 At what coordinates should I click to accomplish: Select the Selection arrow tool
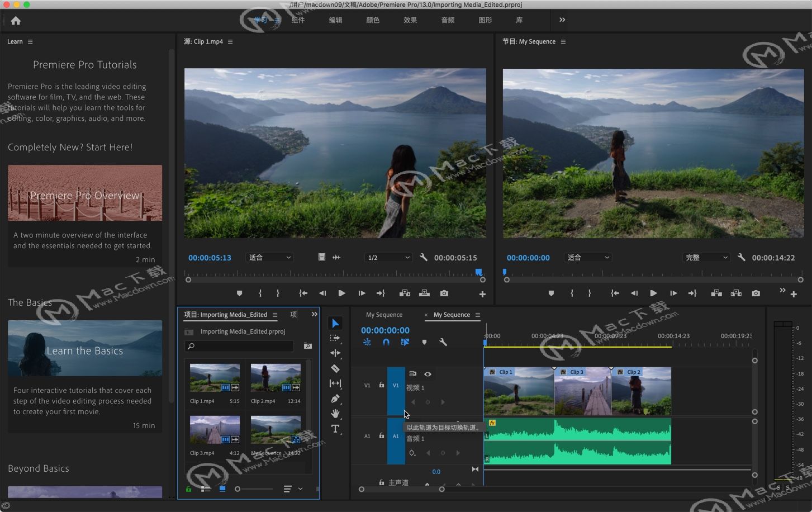click(335, 323)
